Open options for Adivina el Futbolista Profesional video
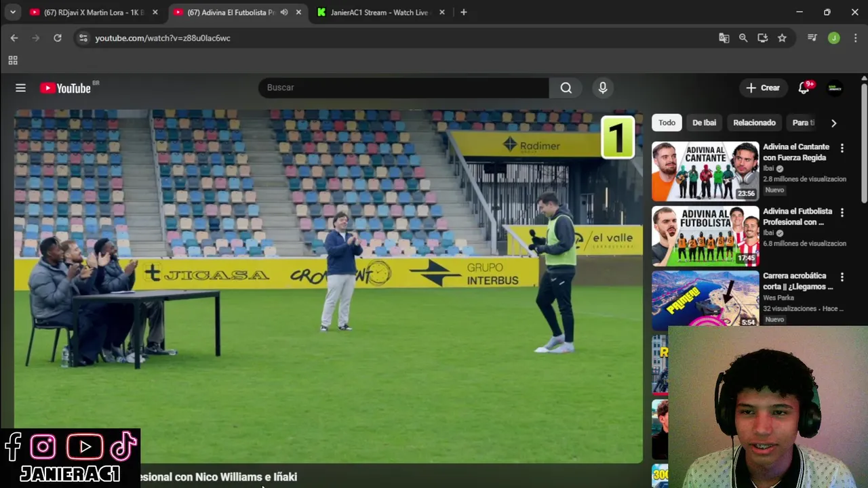 coord(842,212)
